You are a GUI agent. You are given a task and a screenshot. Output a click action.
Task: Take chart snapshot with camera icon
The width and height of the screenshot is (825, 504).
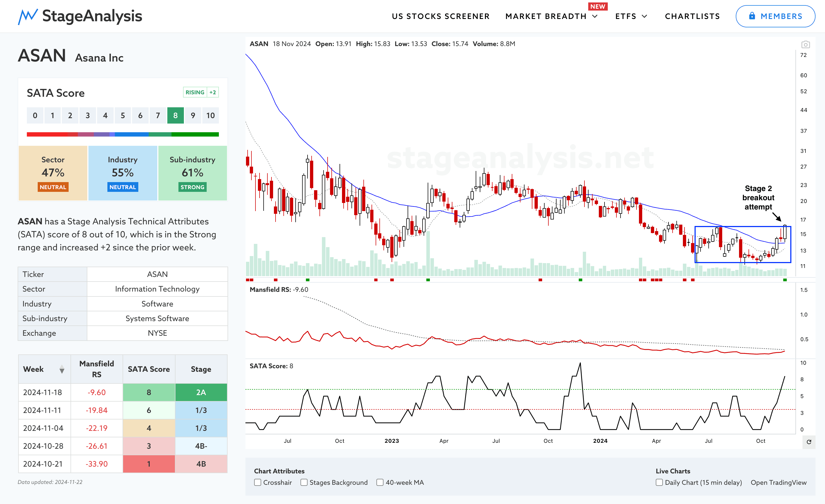click(805, 44)
